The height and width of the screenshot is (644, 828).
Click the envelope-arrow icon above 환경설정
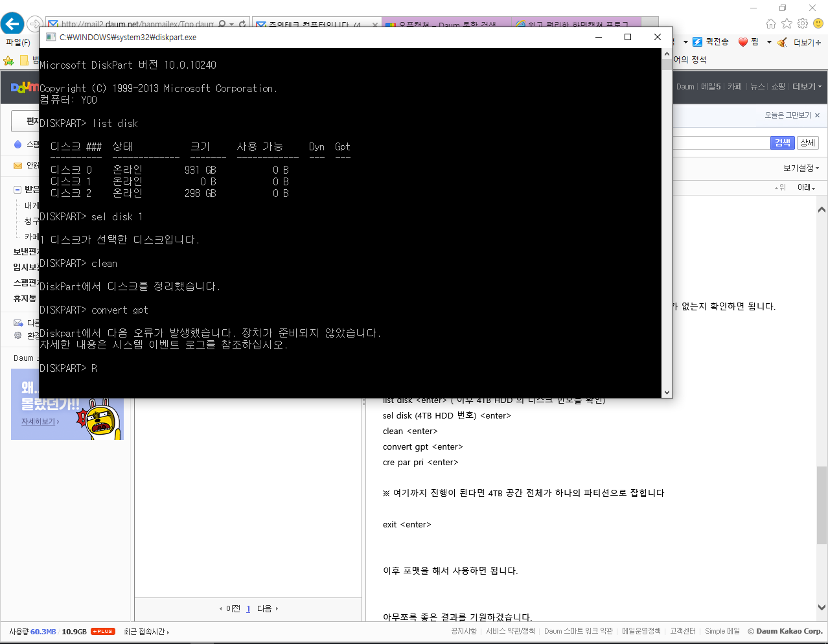18,323
